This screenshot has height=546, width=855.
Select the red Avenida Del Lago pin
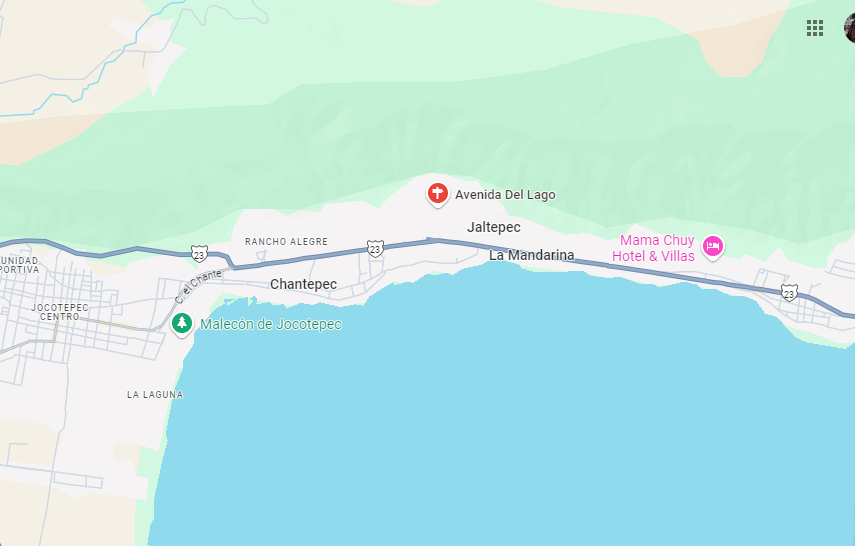(x=437, y=195)
